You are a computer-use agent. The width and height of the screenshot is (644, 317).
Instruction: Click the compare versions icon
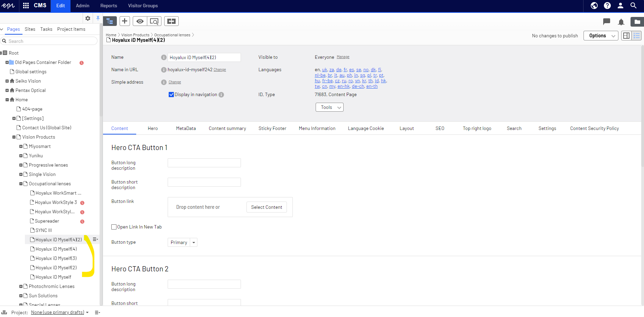point(171,21)
